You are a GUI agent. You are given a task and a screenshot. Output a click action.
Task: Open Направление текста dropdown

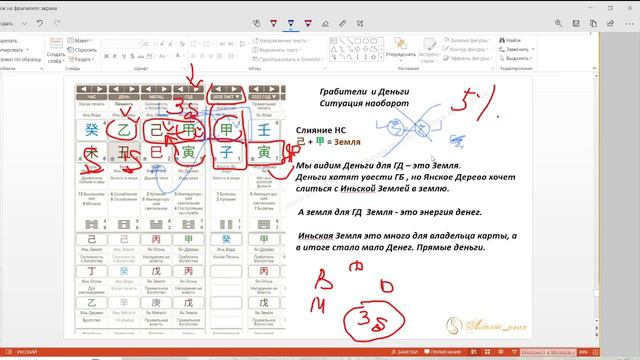click(x=281, y=40)
